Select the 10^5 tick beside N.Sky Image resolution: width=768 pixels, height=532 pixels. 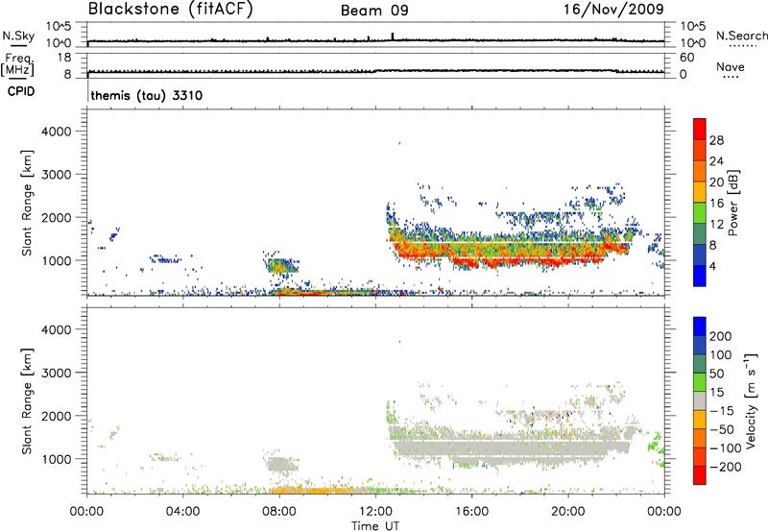click(x=59, y=26)
